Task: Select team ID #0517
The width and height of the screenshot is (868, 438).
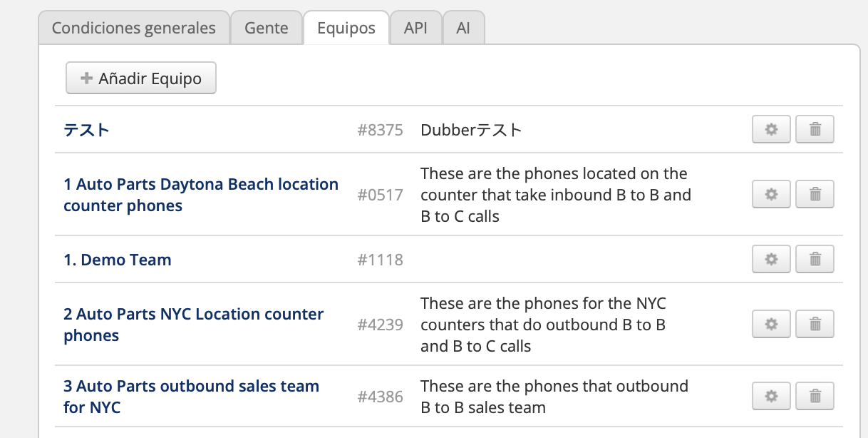Action: 381,195
